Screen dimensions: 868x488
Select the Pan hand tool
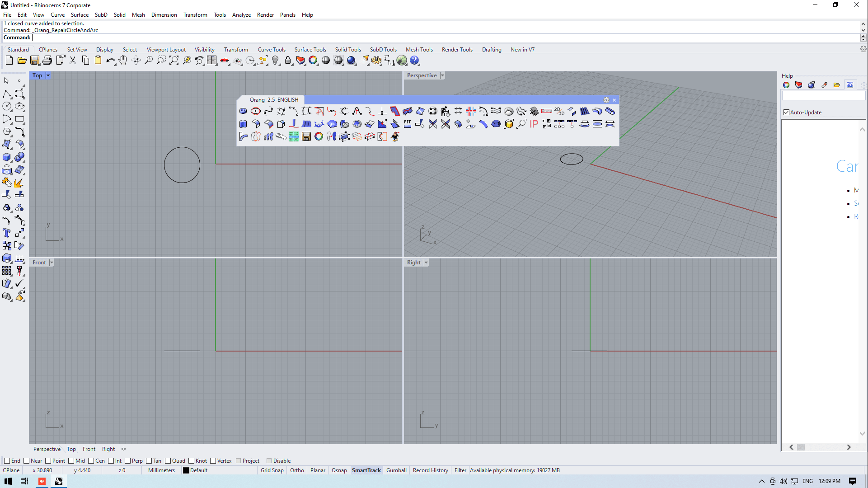click(x=123, y=61)
